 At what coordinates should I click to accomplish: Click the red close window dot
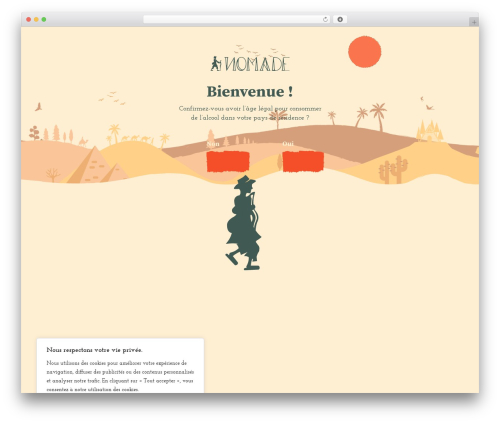click(x=29, y=19)
